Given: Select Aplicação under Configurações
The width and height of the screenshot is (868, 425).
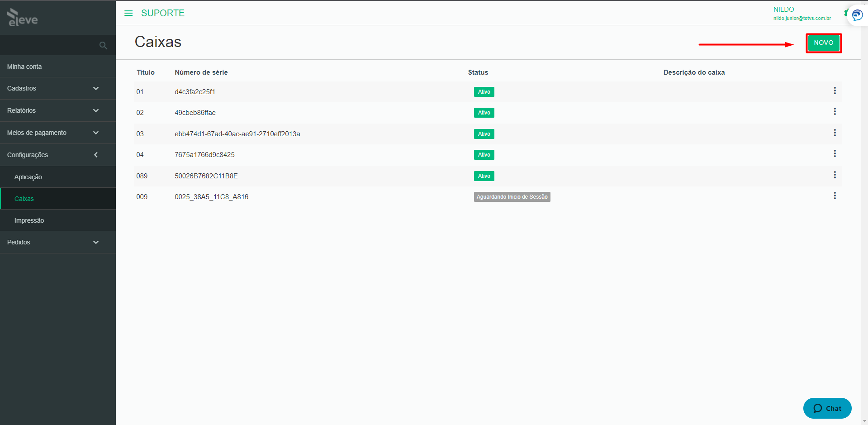Looking at the screenshot, I should (58, 177).
